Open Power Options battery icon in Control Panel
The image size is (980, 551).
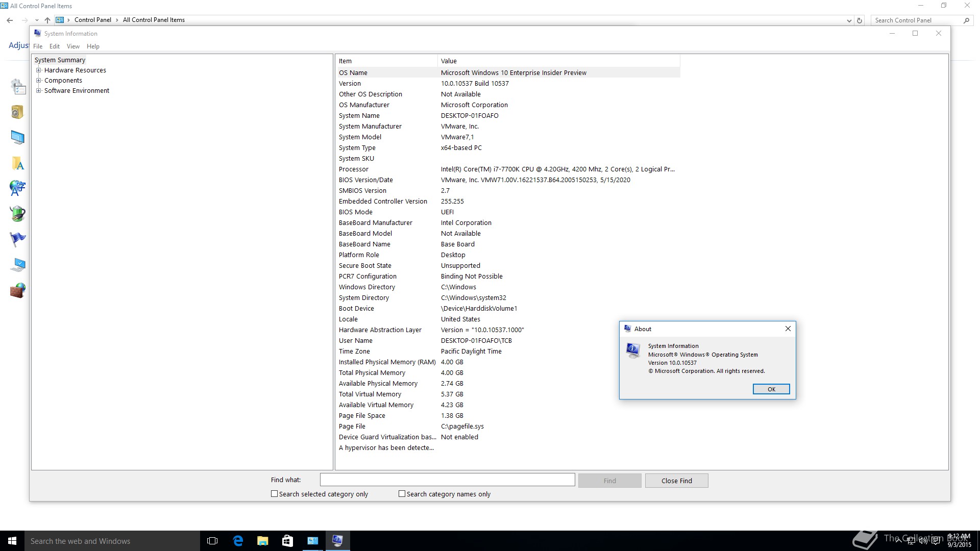[x=18, y=214]
